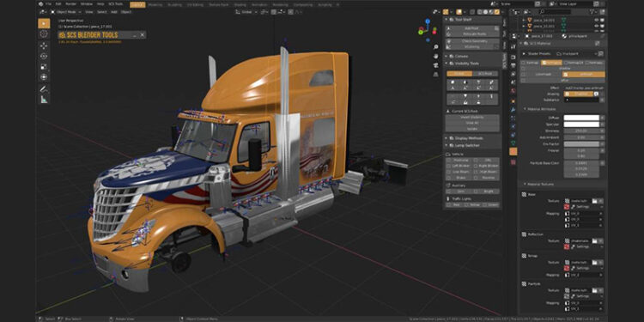Toggle camera view icon in viewport

(435, 65)
